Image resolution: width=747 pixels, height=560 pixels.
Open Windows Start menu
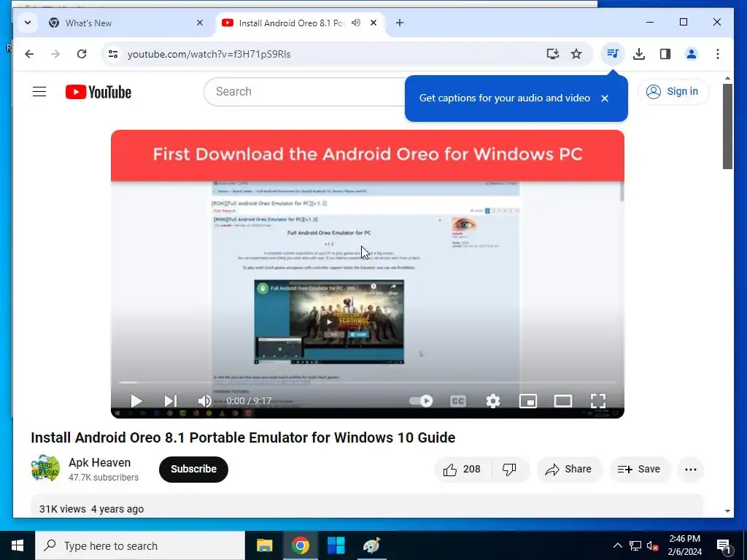(x=18, y=545)
